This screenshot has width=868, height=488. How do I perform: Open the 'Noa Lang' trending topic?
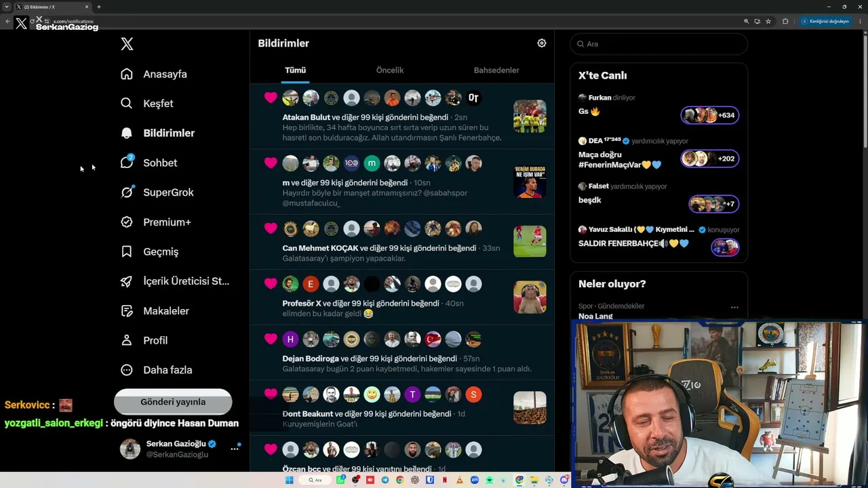595,316
